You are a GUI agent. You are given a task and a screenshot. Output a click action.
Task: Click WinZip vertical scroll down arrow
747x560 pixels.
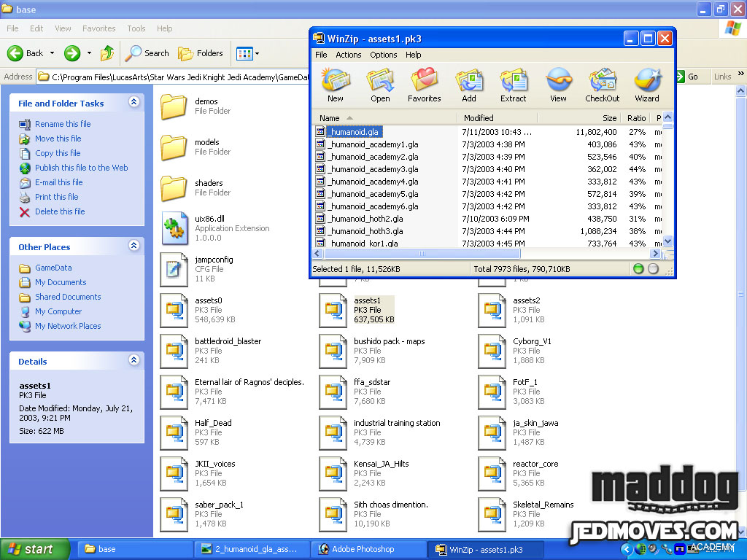coord(668,241)
